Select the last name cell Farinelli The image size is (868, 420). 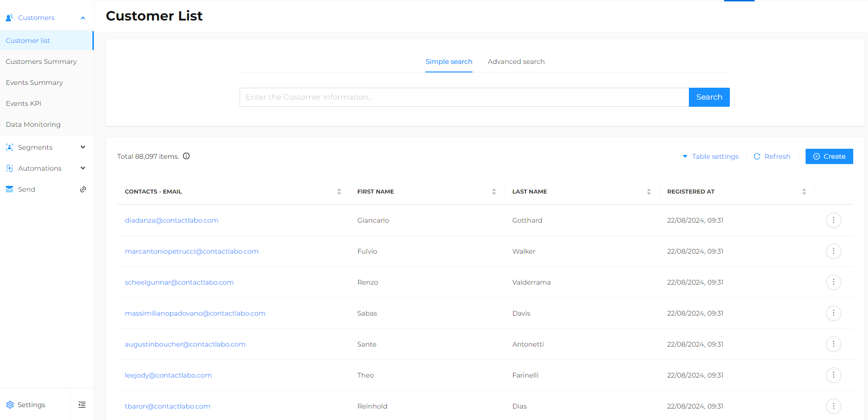pyautogui.click(x=525, y=375)
